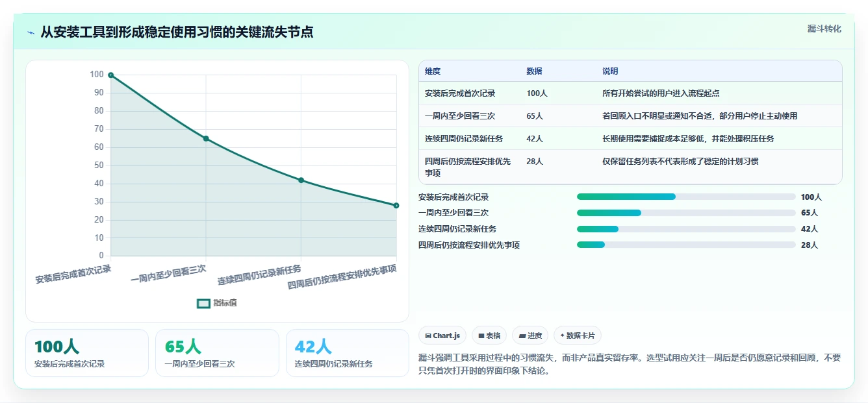Click description starting with 长期使用需要捕捉成本
Viewport: 868px width, 403px height.
pos(688,139)
